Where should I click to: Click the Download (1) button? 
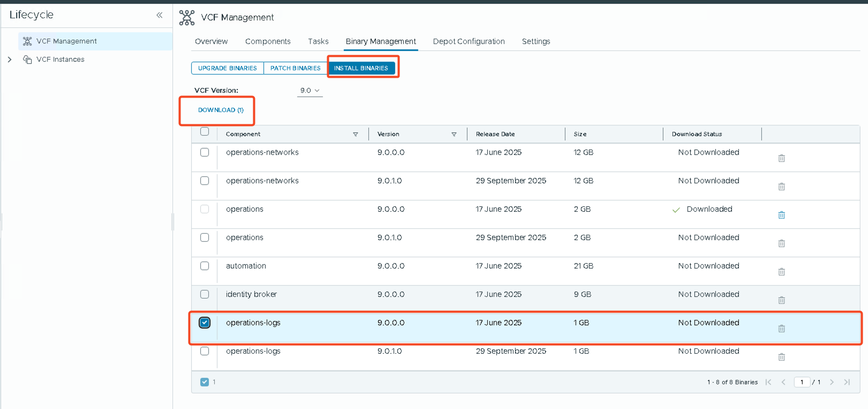click(x=221, y=110)
